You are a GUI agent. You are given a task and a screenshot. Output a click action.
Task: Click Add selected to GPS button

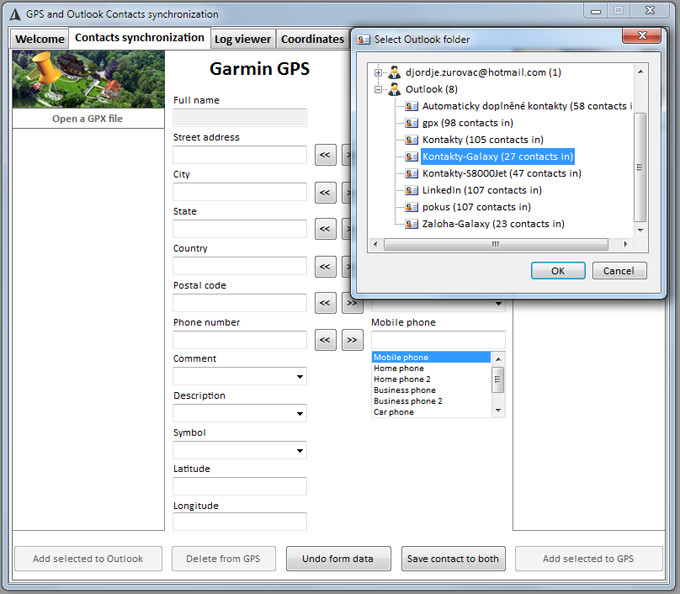(x=588, y=558)
